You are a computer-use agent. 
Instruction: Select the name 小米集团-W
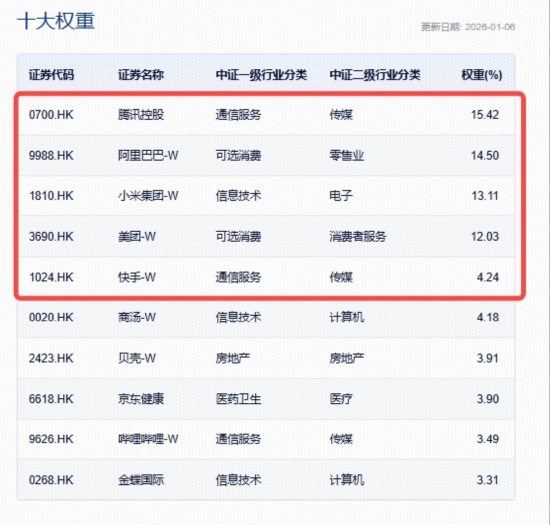point(148,196)
